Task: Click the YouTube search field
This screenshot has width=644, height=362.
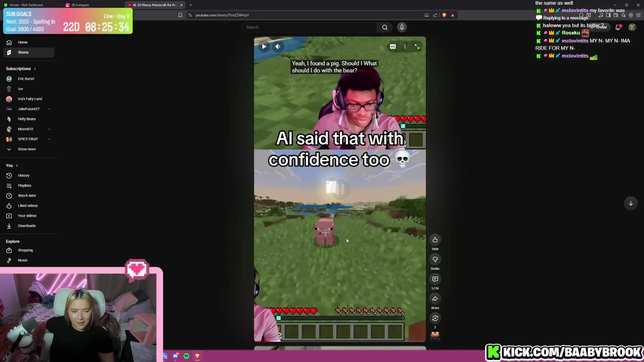Action: tap(309, 27)
